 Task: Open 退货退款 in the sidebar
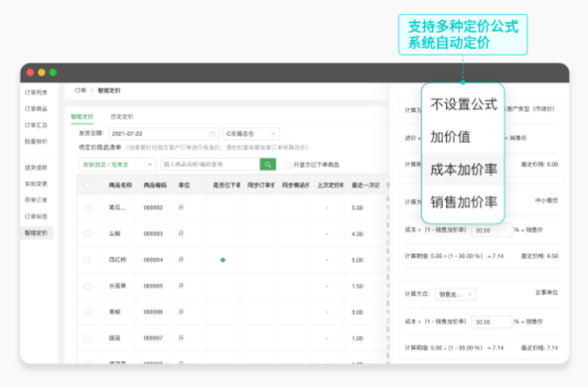pos(36,168)
